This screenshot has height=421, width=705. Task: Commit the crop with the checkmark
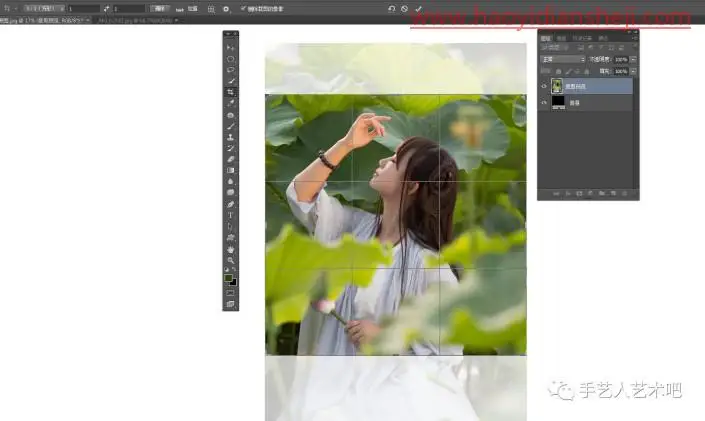[419, 9]
